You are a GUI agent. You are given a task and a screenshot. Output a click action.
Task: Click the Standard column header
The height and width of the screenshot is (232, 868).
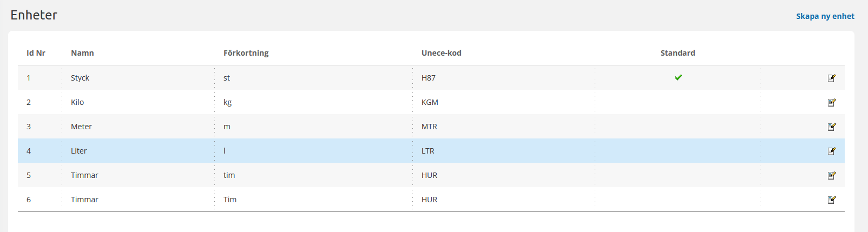[678, 53]
